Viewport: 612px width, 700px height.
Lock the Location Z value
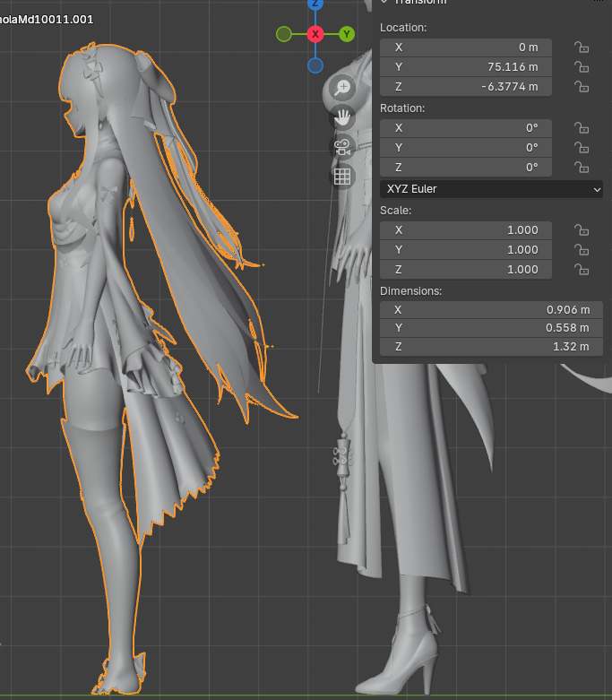tap(582, 87)
